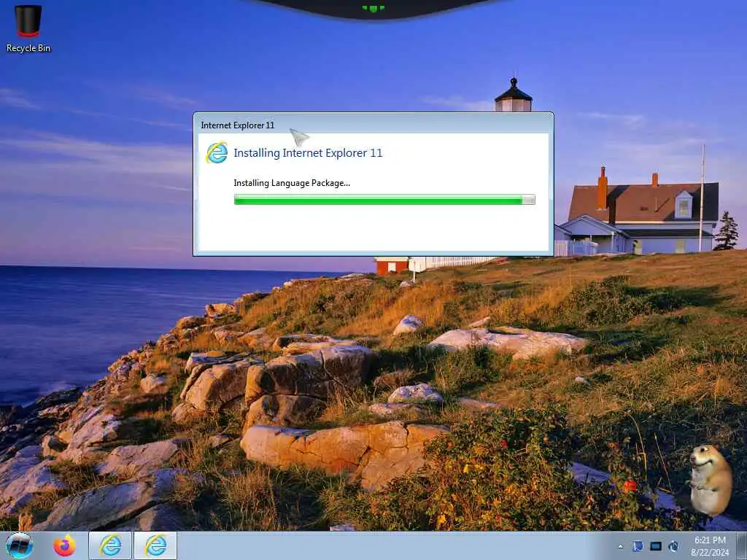Click the "Internet Explorer 11" dialog title bar

coord(373,125)
